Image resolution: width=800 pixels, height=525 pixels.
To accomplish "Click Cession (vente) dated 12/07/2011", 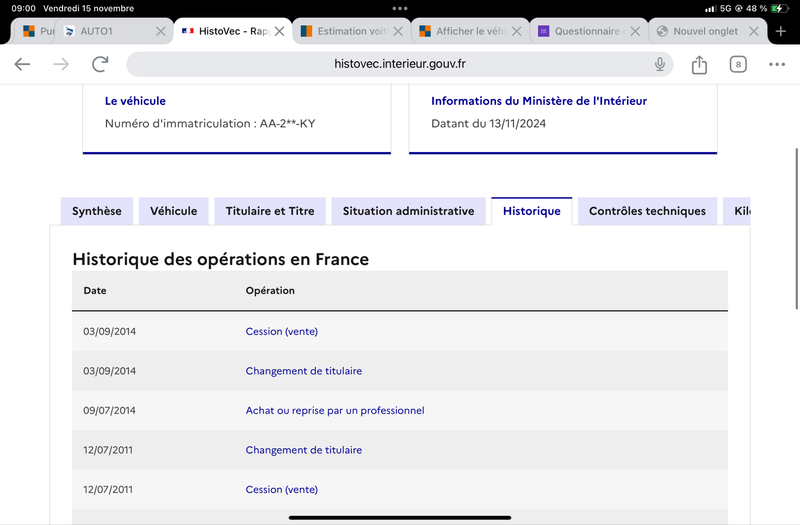I will pyautogui.click(x=282, y=490).
